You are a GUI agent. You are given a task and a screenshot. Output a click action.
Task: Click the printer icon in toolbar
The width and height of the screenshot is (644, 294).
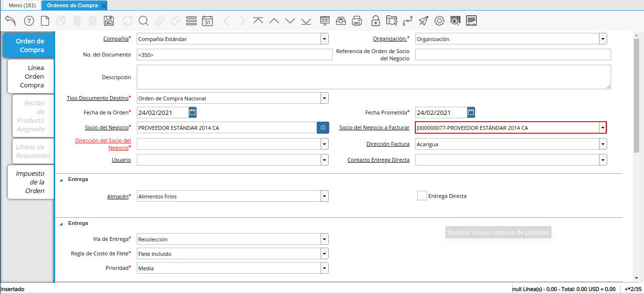357,21
